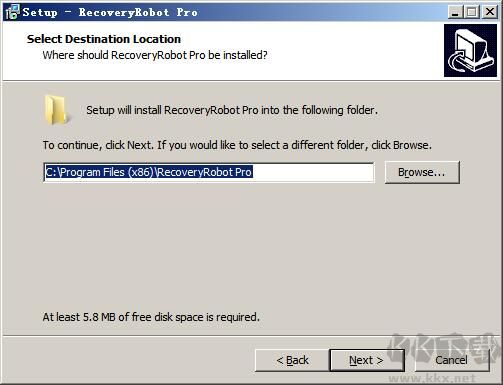Click the title bar text Setup - RecoveryRobot Pro
Screen dimensions: 503x385
(x=110, y=12)
